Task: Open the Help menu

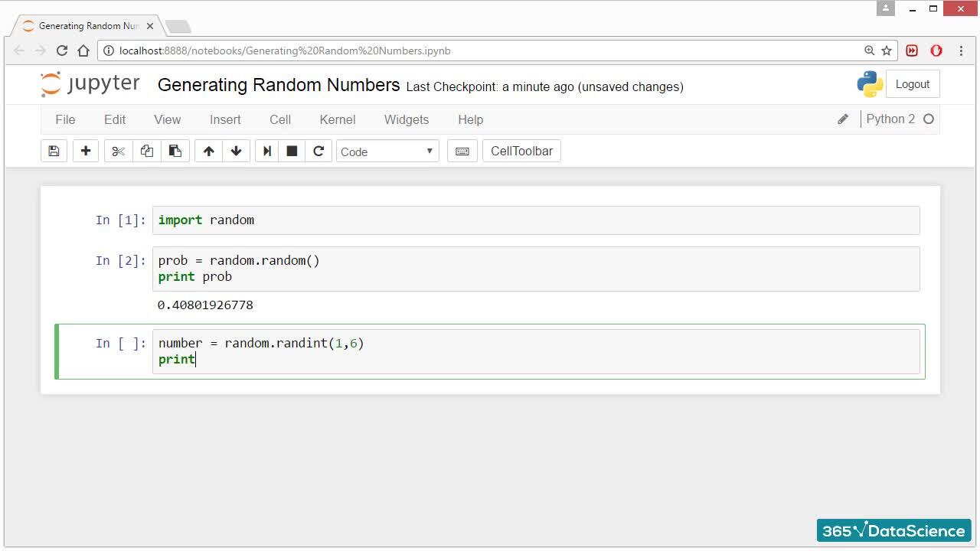Action: click(x=470, y=119)
